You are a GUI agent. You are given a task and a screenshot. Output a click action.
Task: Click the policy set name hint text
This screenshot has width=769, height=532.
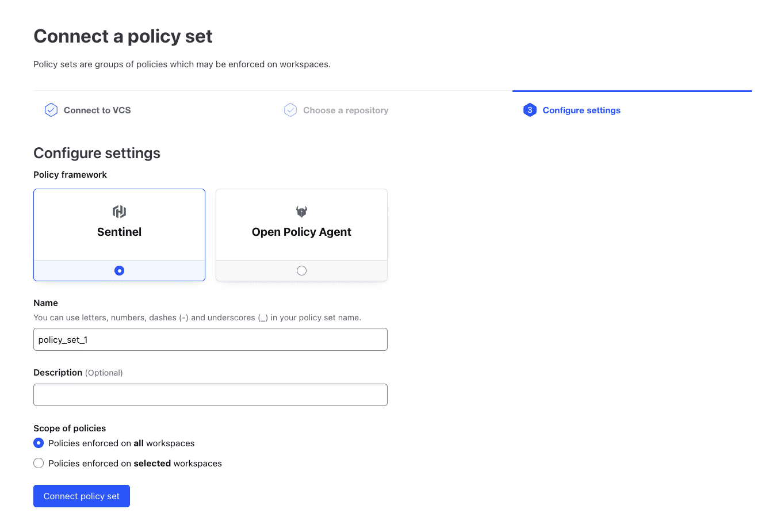197,317
